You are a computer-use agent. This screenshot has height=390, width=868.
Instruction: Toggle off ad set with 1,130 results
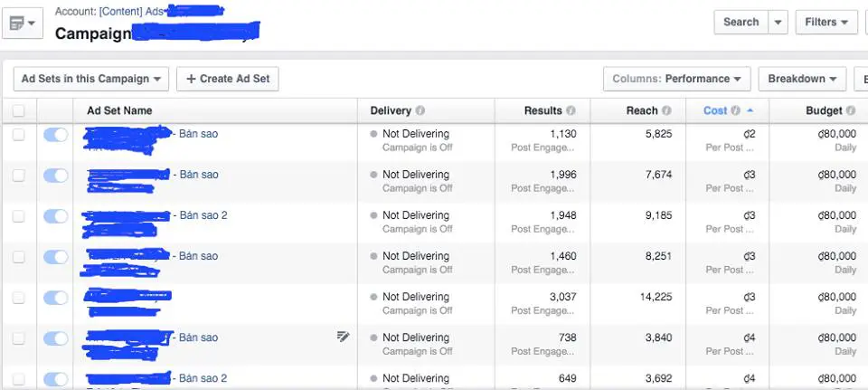55,135
